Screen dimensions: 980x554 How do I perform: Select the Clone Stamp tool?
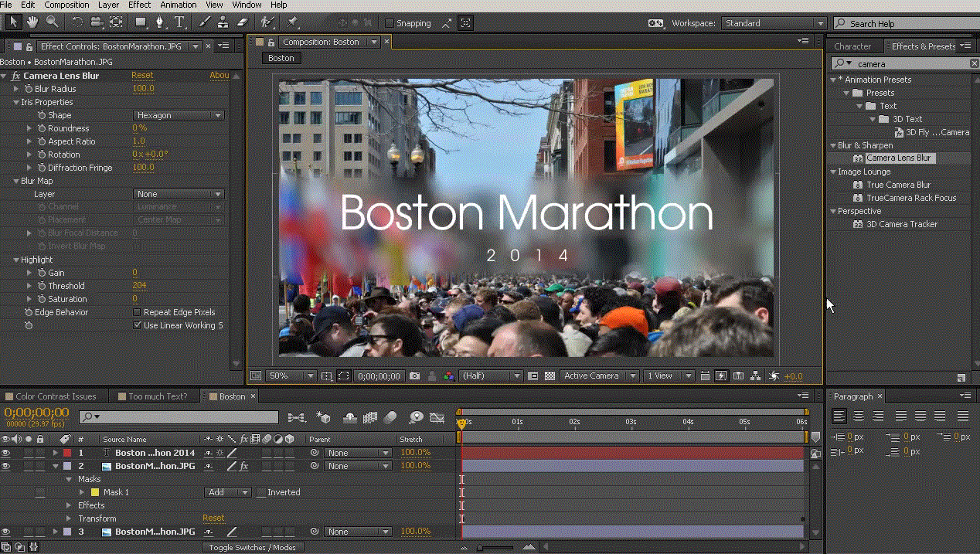(x=223, y=22)
